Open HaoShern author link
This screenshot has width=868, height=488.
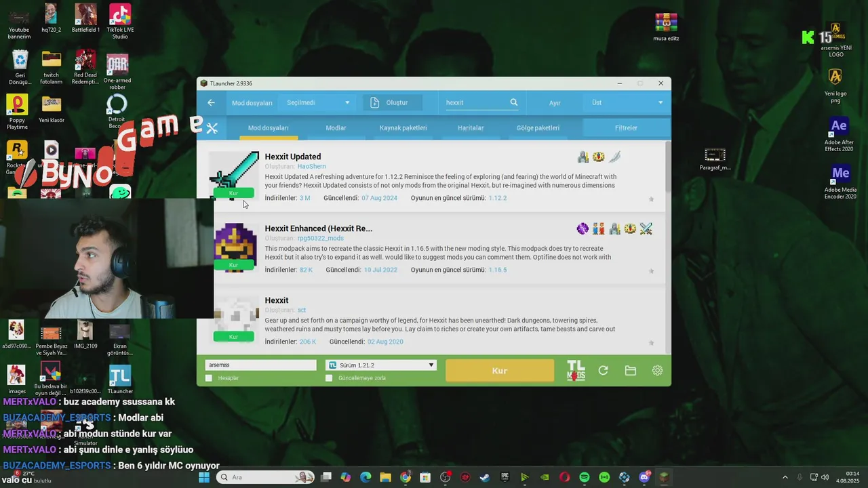311,167
